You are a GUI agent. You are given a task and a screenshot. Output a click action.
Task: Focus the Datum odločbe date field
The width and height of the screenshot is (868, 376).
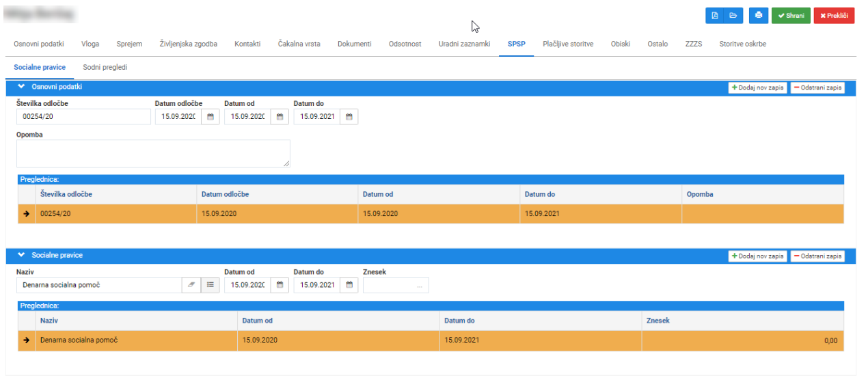tap(178, 117)
